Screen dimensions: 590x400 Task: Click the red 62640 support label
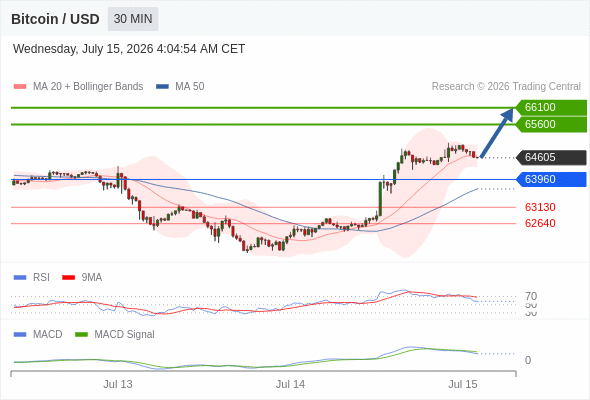[x=540, y=223]
